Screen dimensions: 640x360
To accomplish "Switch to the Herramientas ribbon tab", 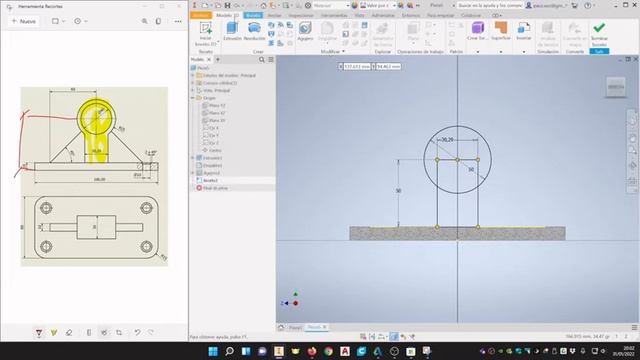I will [334, 15].
